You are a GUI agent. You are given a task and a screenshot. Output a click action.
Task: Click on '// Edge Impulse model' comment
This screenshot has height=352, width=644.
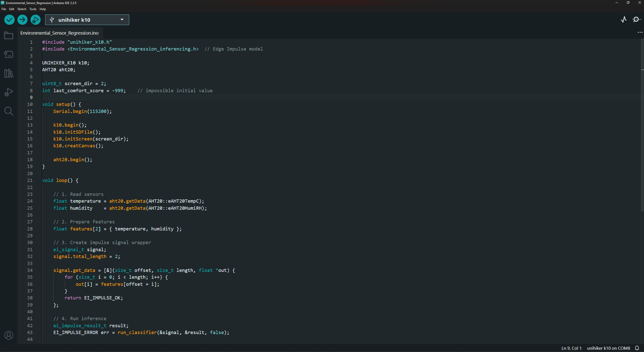[x=233, y=49]
